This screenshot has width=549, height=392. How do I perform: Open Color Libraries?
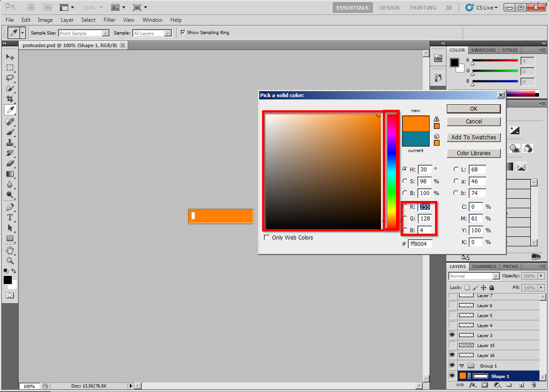(x=474, y=153)
